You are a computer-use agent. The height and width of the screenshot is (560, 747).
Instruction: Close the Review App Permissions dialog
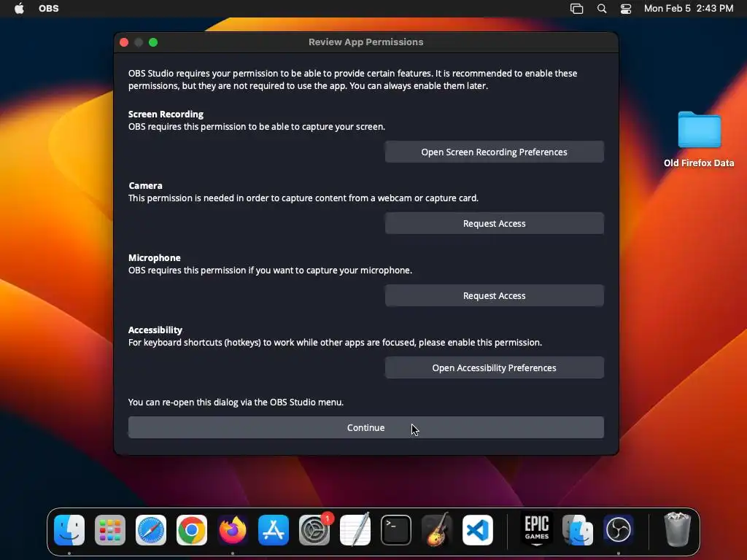[124, 42]
